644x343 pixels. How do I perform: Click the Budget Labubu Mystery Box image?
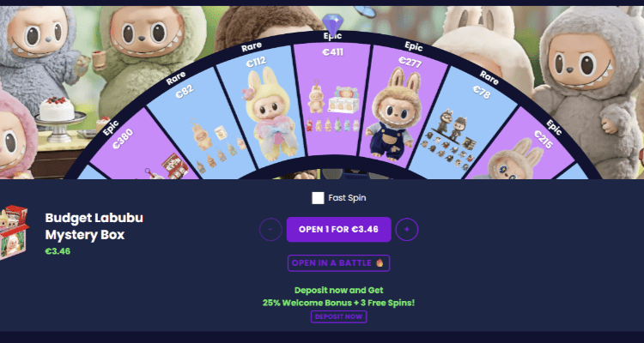click(x=14, y=232)
